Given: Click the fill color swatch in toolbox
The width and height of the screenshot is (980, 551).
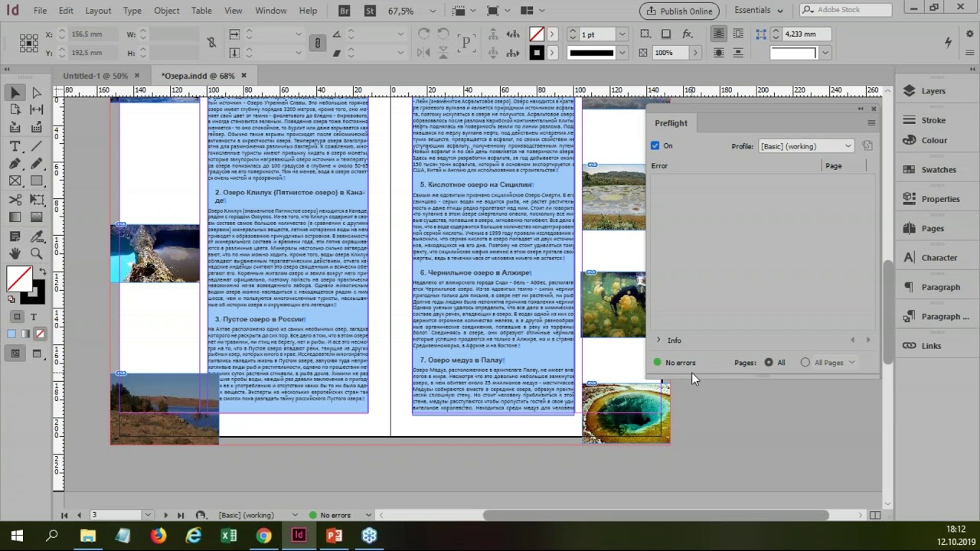Looking at the screenshot, I should pyautogui.click(x=18, y=279).
